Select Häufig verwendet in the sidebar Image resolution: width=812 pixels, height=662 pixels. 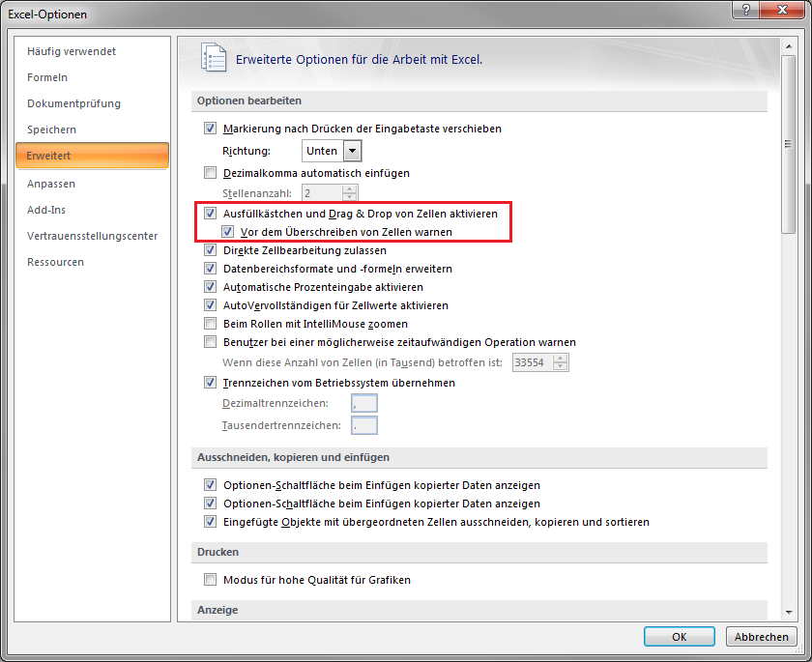[71, 51]
